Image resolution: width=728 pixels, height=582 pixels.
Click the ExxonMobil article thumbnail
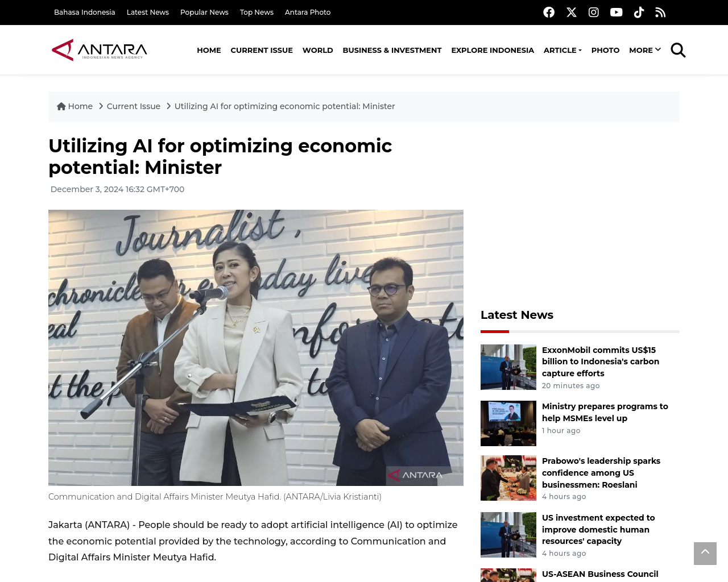pyautogui.click(x=508, y=367)
